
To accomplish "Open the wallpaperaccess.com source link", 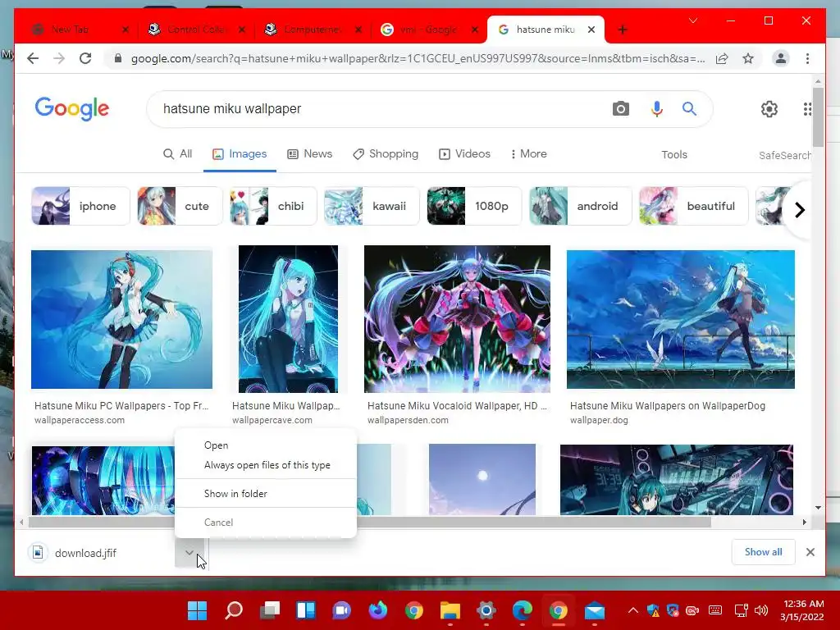I will (x=80, y=420).
